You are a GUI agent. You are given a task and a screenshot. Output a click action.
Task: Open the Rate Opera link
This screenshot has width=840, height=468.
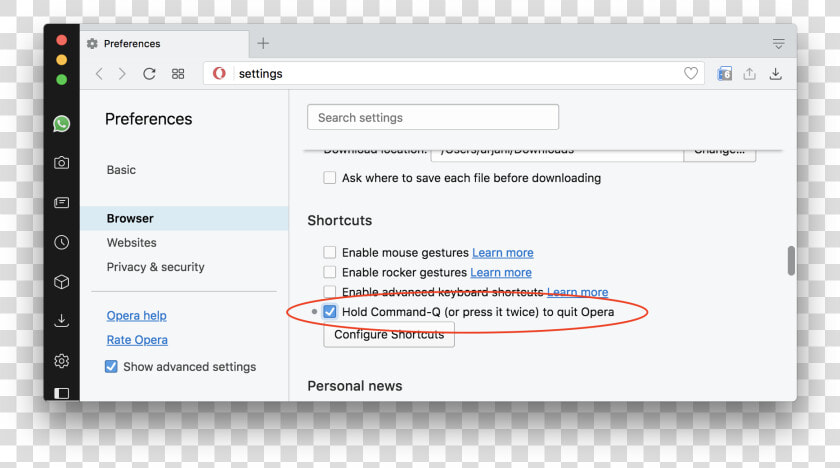tap(137, 339)
